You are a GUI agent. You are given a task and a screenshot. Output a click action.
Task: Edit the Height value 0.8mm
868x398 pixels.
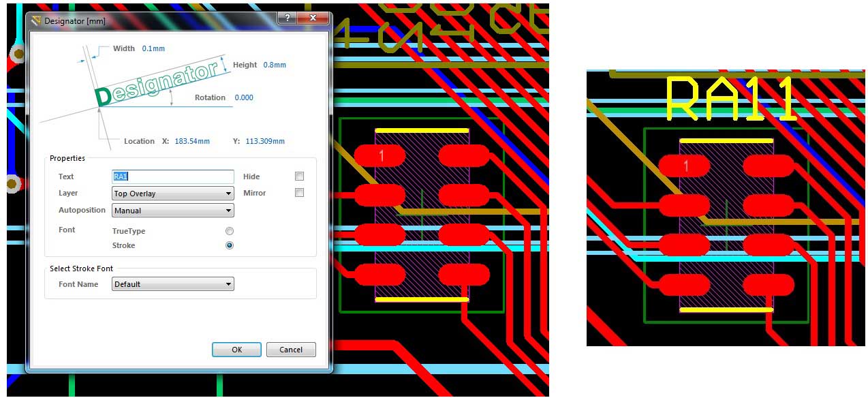click(275, 65)
